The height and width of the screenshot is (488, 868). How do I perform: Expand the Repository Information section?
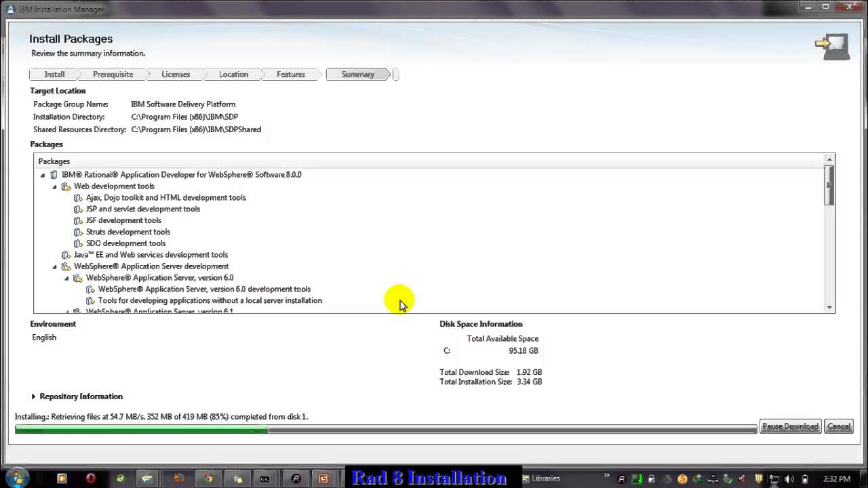[33, 396]
